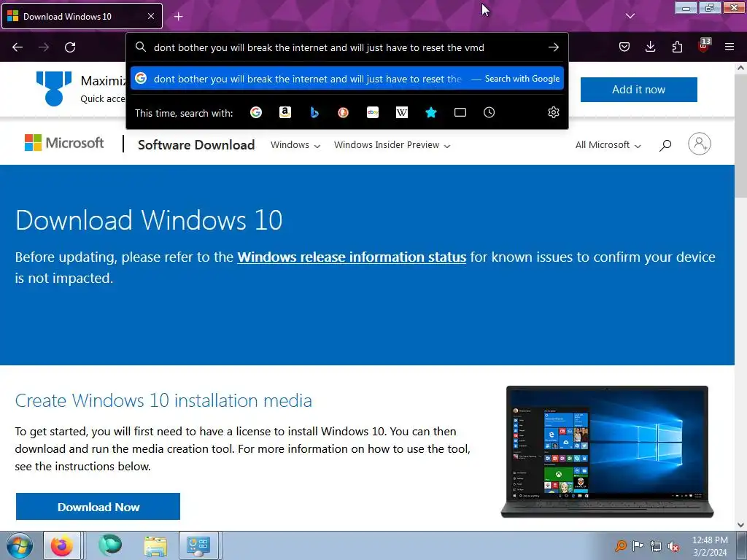Click the scrollbar down arrow
747x560 pixels.
[740, 525]
